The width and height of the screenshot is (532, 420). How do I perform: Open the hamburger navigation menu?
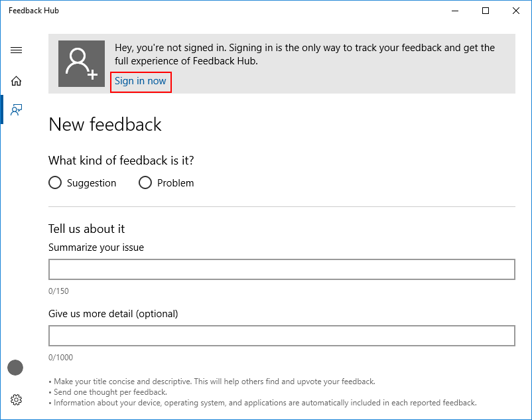(x=17, y=50)
